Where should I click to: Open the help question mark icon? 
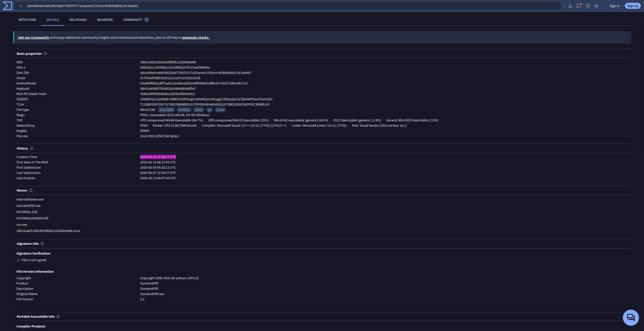click(588, 6)
